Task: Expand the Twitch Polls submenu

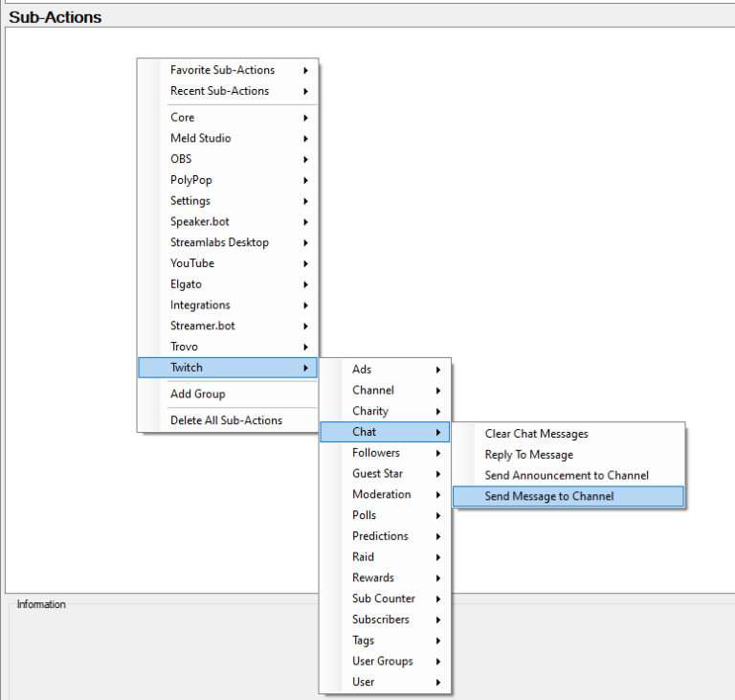Action: 364,515
